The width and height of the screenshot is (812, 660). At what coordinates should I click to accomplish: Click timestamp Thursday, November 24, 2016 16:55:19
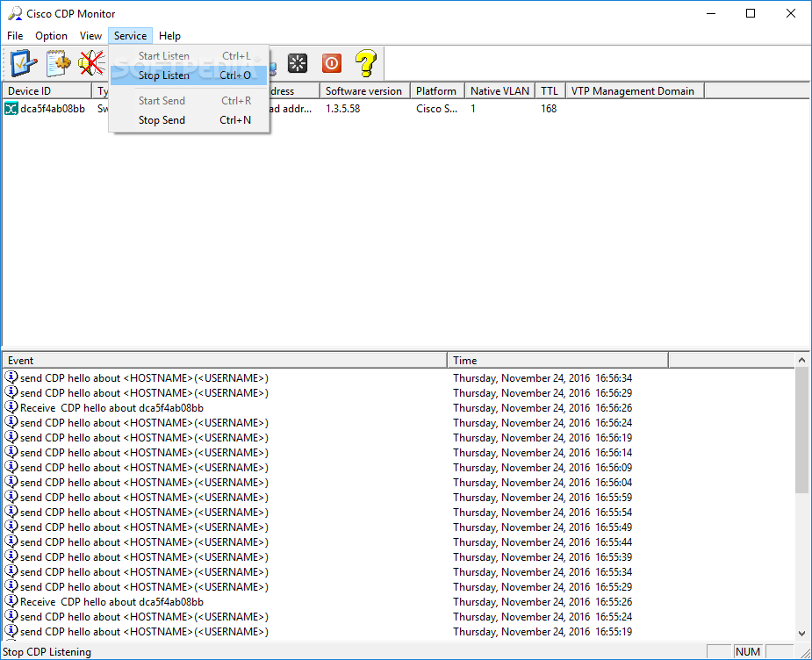click(543, 632)
